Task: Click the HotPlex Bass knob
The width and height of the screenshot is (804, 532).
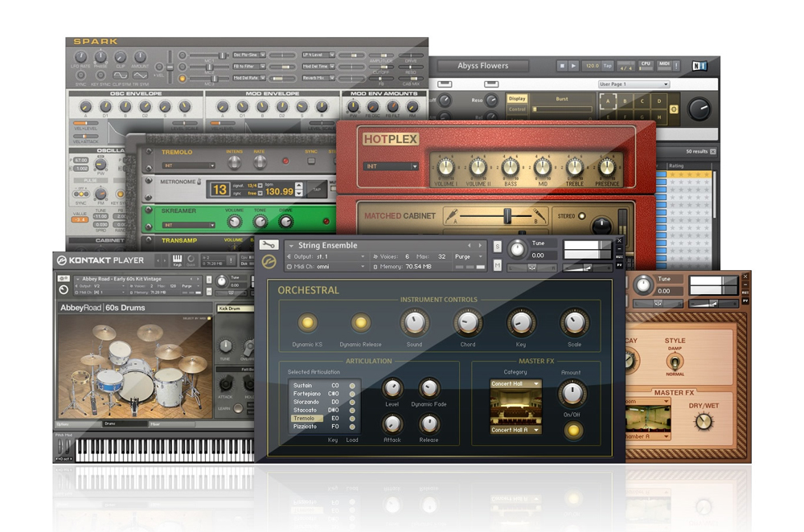Action: 511,166
